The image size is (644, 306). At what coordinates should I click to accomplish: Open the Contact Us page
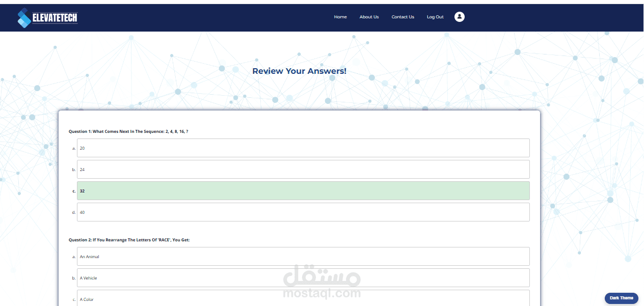pyautogui.click(x=403, y=17)
